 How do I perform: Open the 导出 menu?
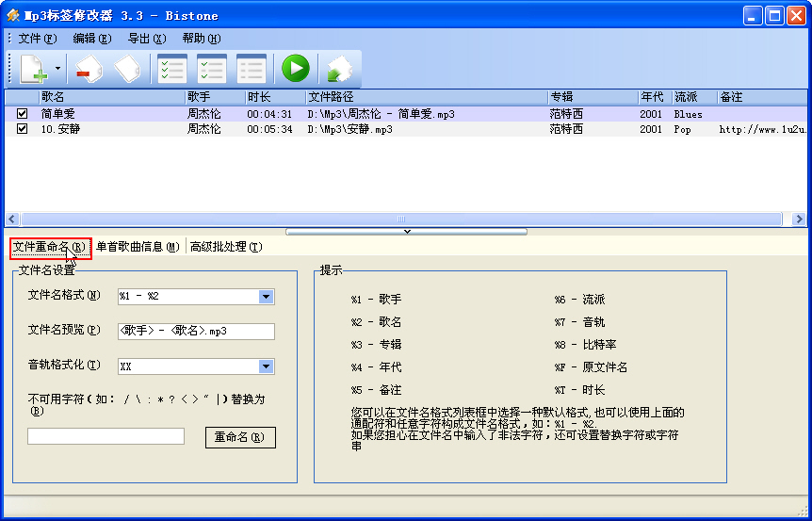click(x=146, y=39)
